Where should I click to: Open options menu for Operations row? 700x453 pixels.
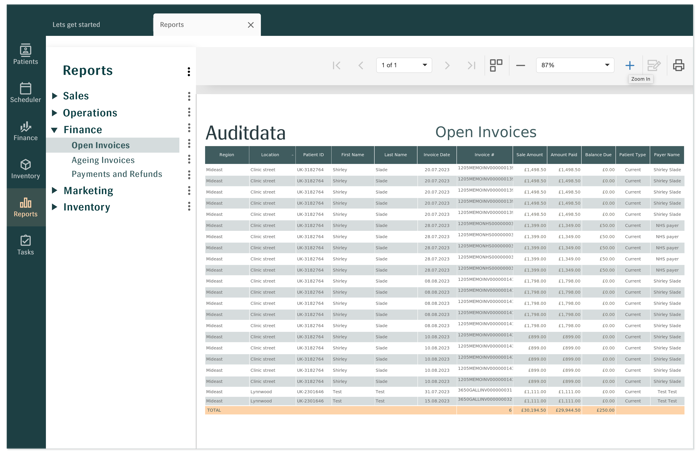coord(189,112)
